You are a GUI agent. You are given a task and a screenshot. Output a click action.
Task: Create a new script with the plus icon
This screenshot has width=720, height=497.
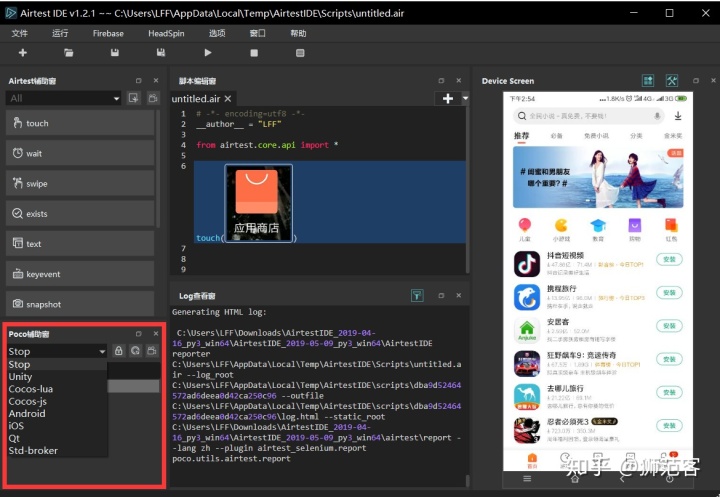pyautogui.click(x=22, y=53)
